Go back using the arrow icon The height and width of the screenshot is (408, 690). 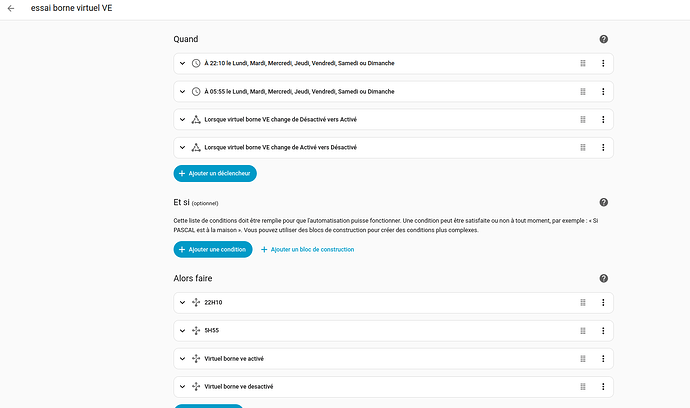coord(11,8)
